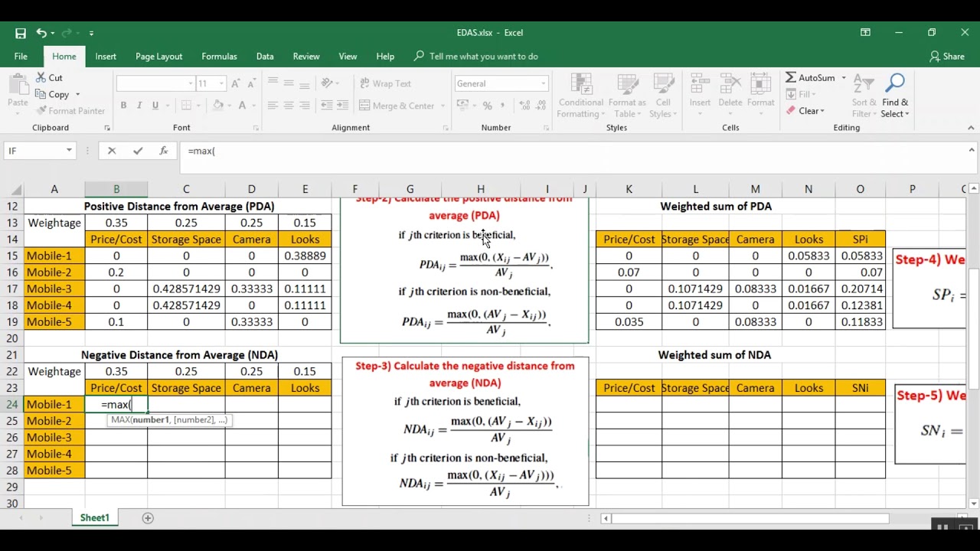Switch to the View tab
This screenshot has height=551, width=980.
click(348, 56)
